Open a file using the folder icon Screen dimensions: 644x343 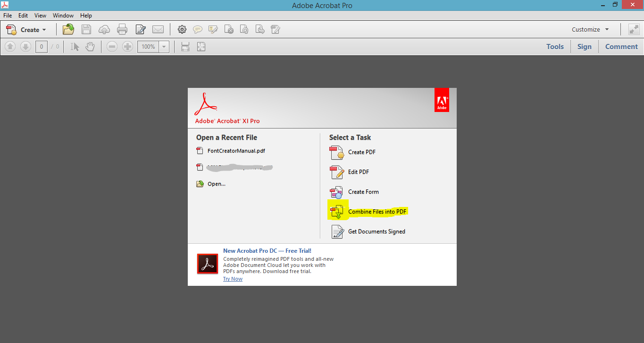[x=68, y=29]
